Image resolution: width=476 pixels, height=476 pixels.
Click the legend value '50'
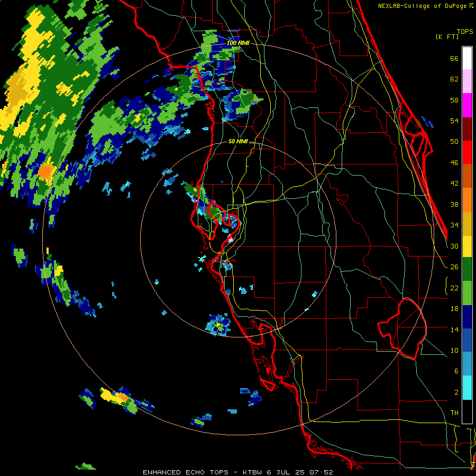coord(454,142)
